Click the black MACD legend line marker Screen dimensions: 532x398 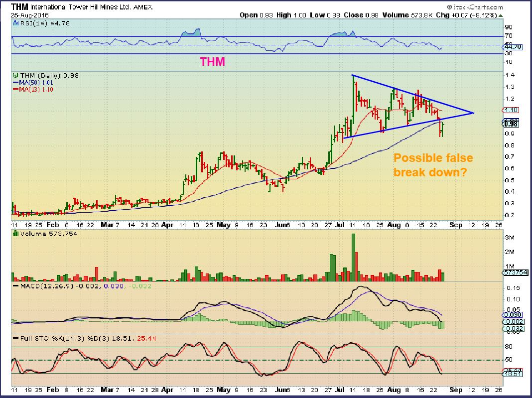[x=15, y=286]
